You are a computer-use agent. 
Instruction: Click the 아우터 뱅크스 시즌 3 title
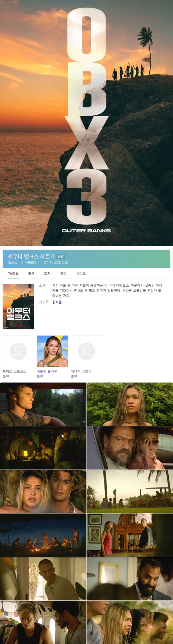pyautogui.click(x=31, y=256)
